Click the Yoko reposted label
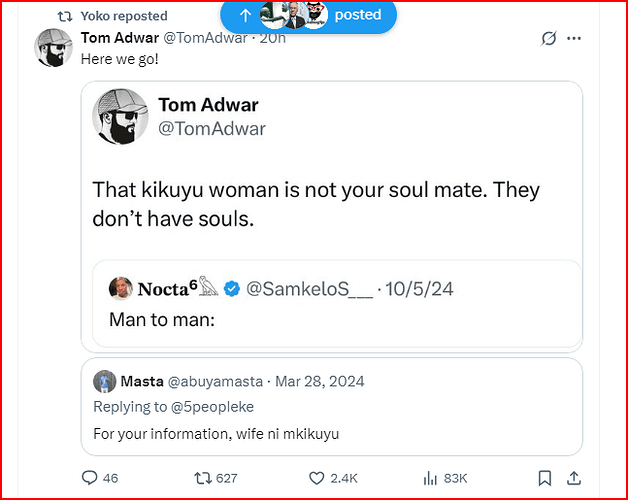The height and width of the screenshot is (500, 628). click(124, 16)
